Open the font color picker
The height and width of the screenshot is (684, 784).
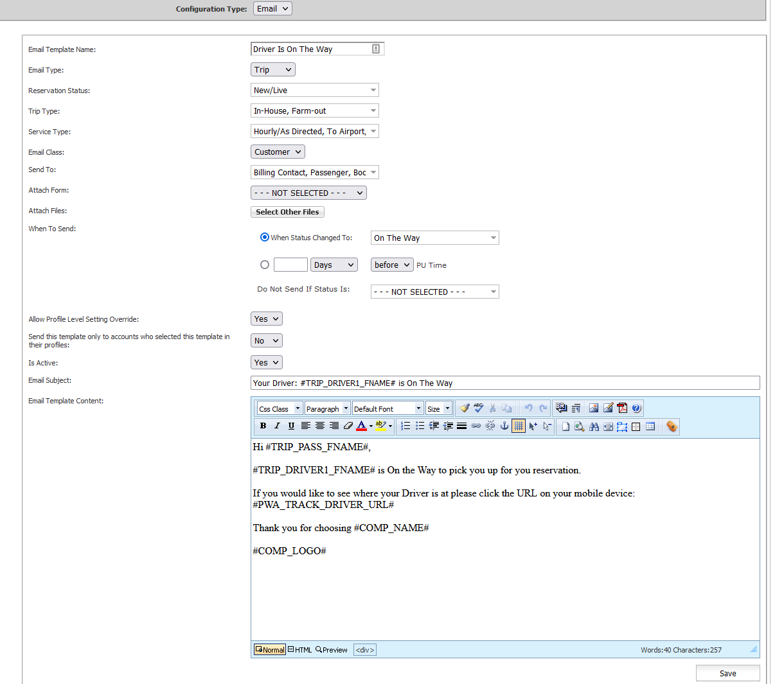pos(371,426)
